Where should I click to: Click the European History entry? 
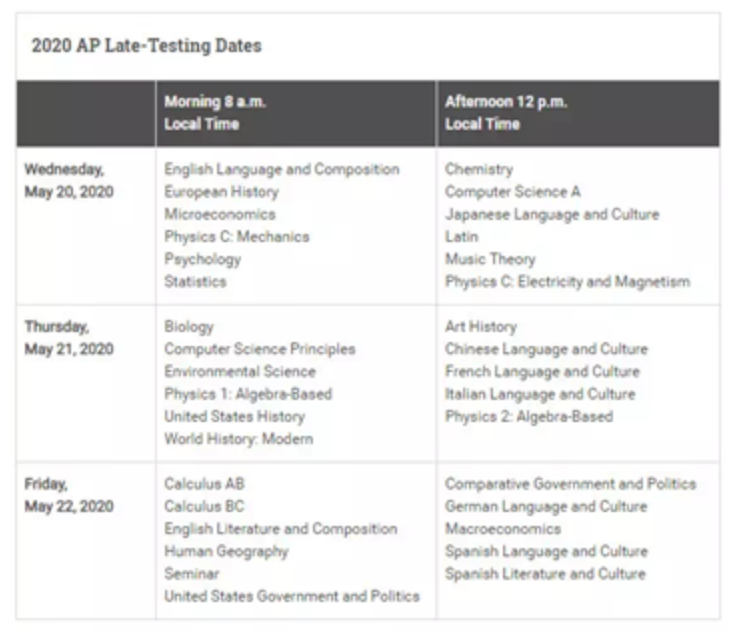(x=221, y=192)
